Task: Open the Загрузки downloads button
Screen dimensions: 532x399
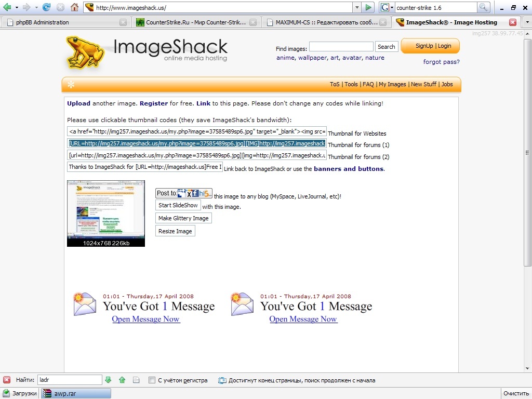Action: tap(20, 393)
